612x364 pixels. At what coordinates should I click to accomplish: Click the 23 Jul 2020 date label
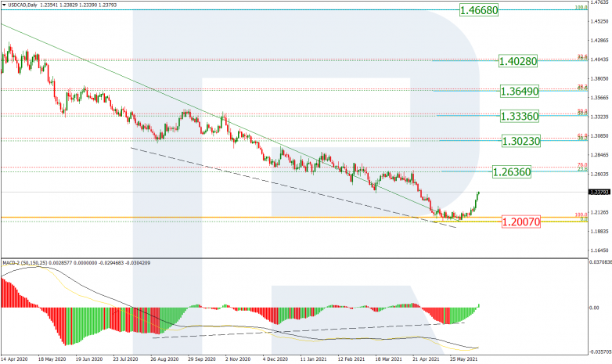(x=126, y=359)
